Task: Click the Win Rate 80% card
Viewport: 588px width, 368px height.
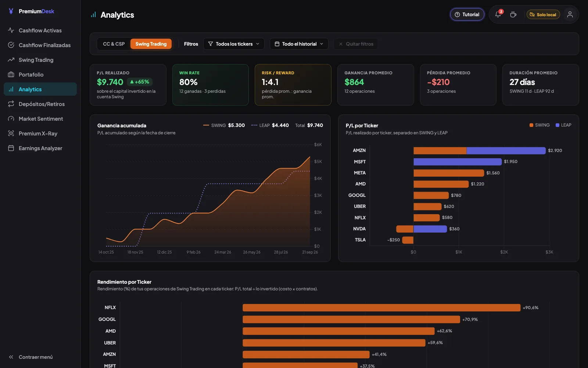Action: pyautogui.click(x=211, y=85)
